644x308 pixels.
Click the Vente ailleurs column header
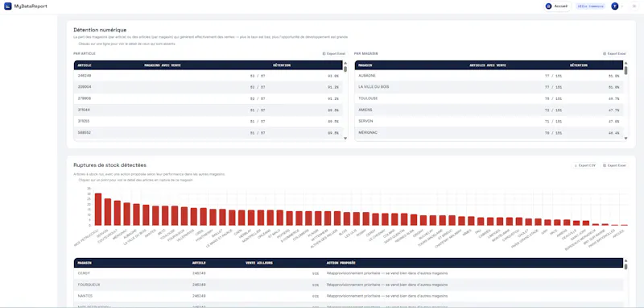pyautogui.click(x=258, y=263)
